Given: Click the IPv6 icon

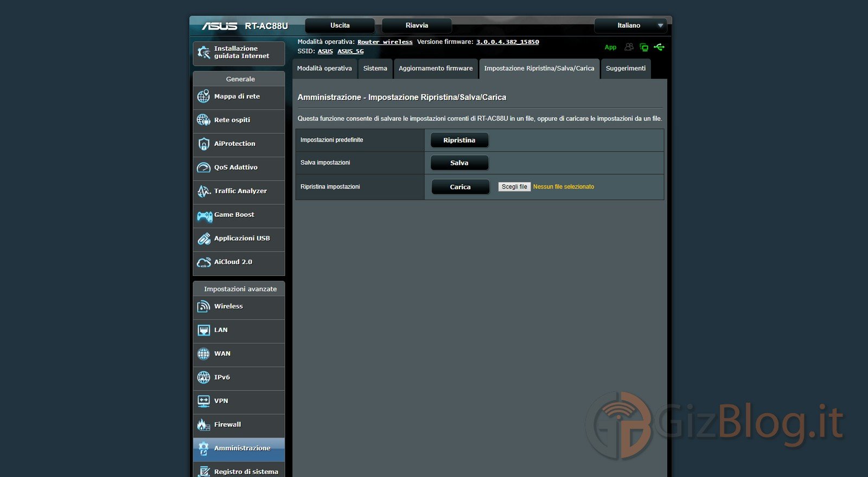Looking at the screenshot, I should [x=203, y=377].
